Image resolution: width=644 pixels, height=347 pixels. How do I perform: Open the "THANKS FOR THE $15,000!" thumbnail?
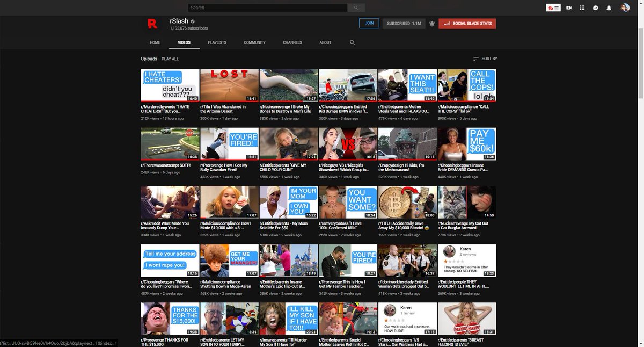(x=170, y=319)
